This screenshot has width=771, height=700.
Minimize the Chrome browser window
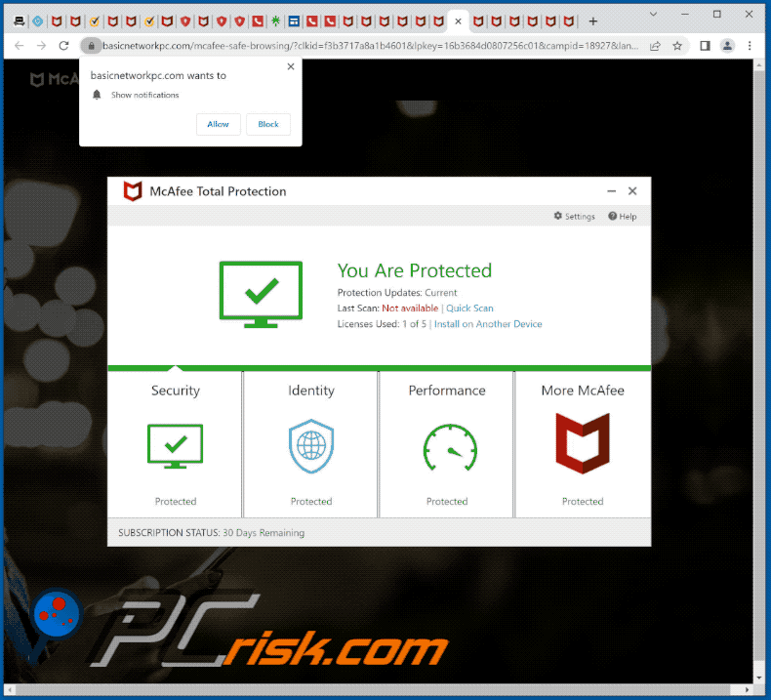684,15
